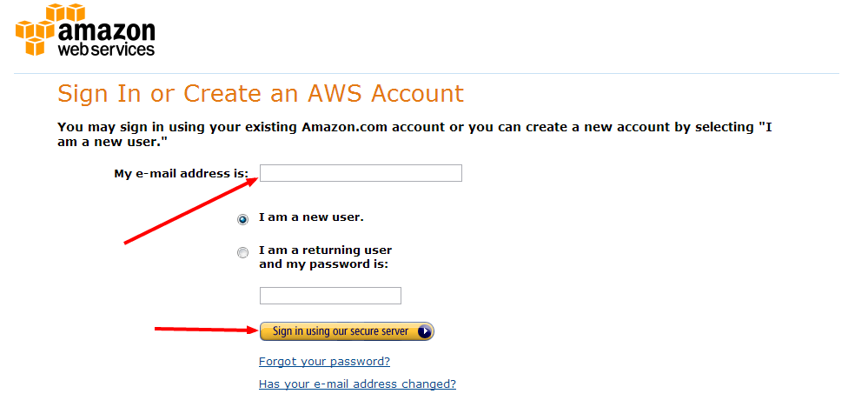Click the red arrow pointing to the sign-in button
Viewport: 868px width, 407px height.
click(207, 330)
